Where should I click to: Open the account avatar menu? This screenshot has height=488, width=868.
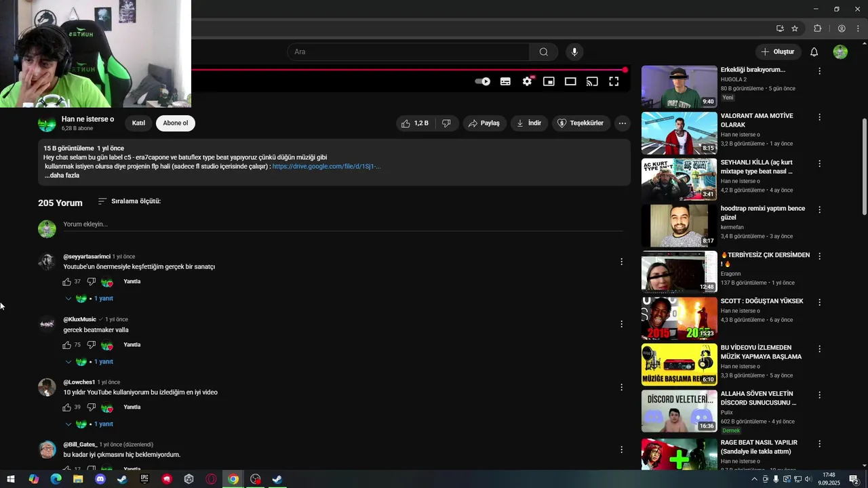(x=840, y=52)
